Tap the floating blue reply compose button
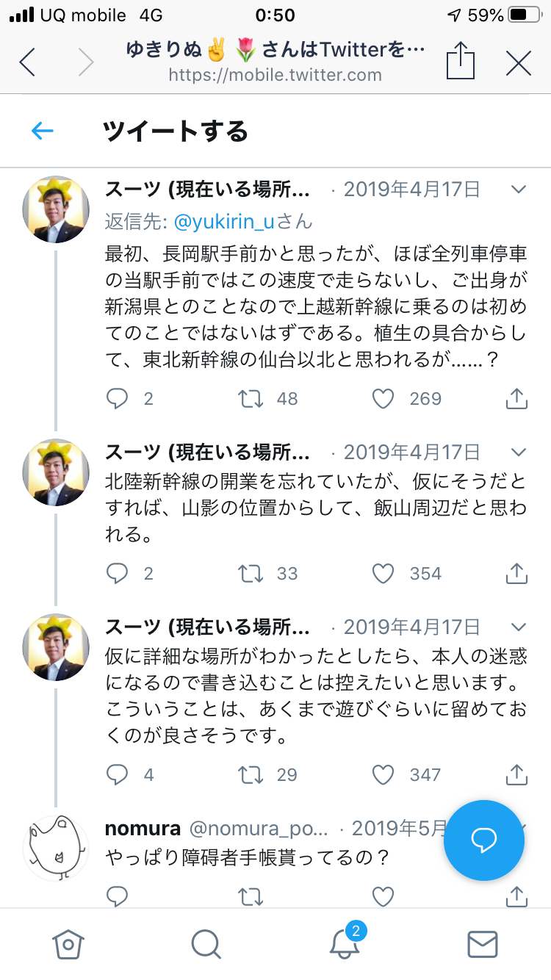The width and height of the screenshot is (551, 980). click(484, 840)
